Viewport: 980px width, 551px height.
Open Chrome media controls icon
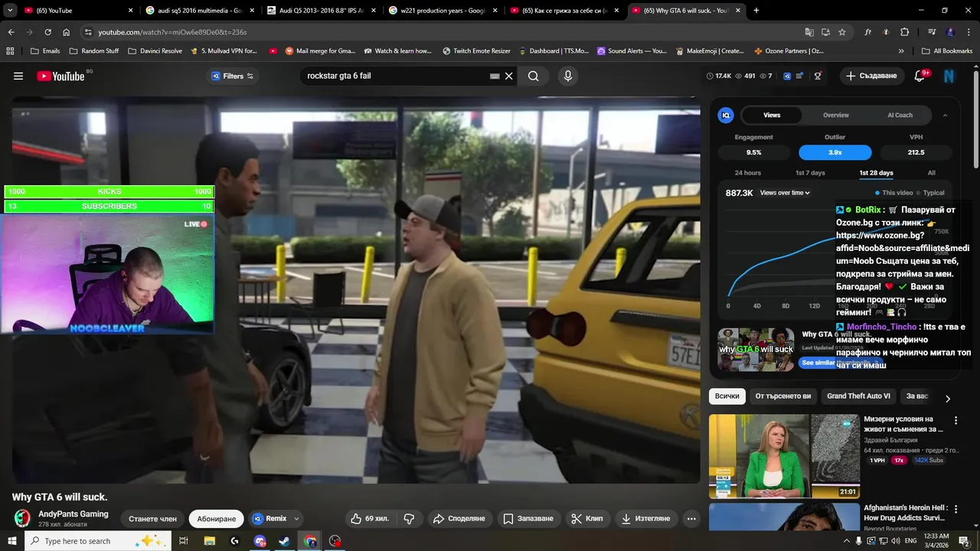point(932,32)
